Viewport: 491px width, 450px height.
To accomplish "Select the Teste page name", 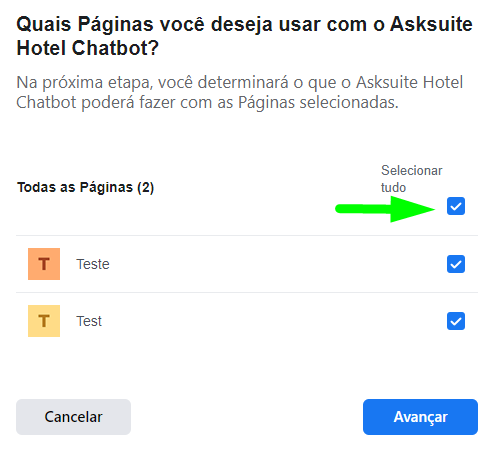I will (x=93, y=264).
